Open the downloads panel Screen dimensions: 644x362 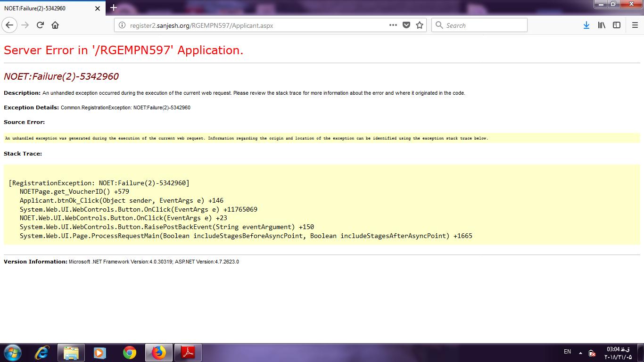point(586,25)
